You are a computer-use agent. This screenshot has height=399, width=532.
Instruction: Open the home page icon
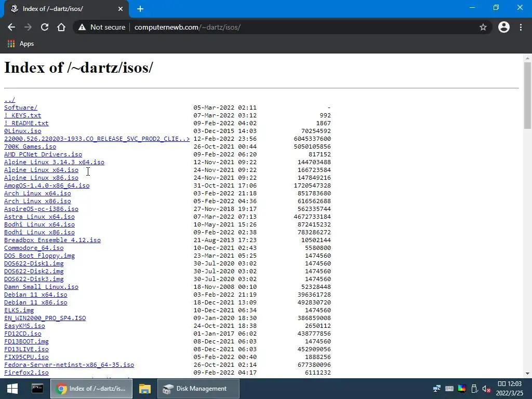click(x=61, y=27)
